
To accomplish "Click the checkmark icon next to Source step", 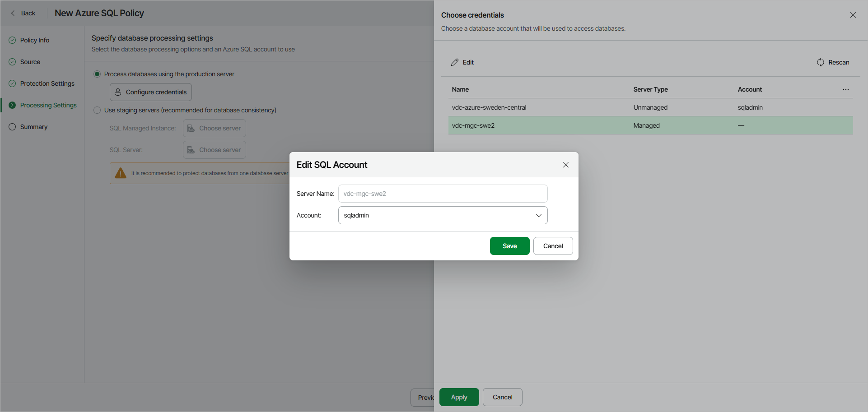I will [12, 61].
